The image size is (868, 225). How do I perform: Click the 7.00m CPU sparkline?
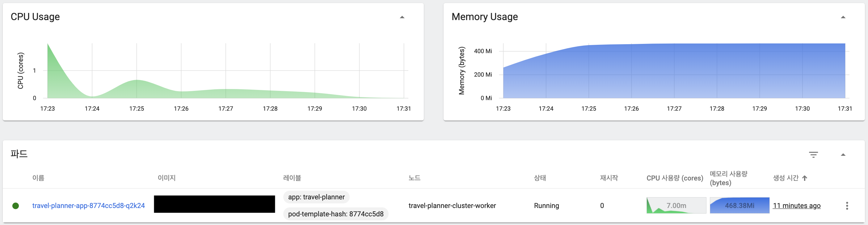point(676,206)
